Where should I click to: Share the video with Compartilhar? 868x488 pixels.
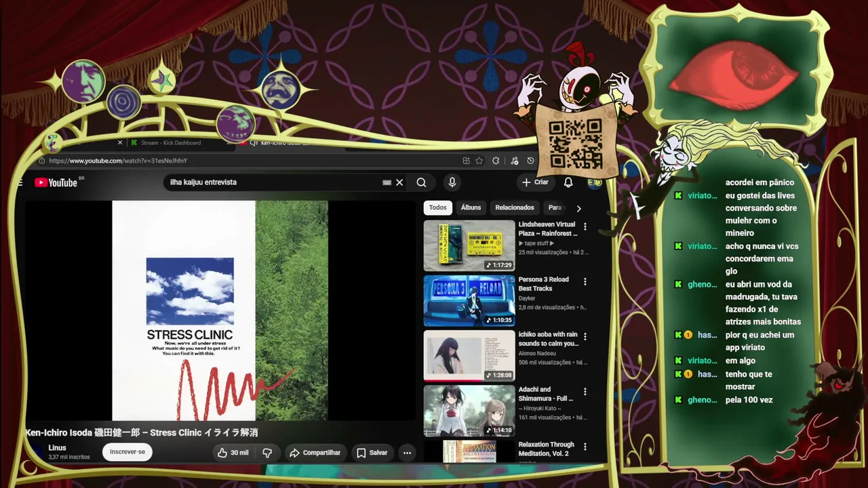[x=315, y=453]
